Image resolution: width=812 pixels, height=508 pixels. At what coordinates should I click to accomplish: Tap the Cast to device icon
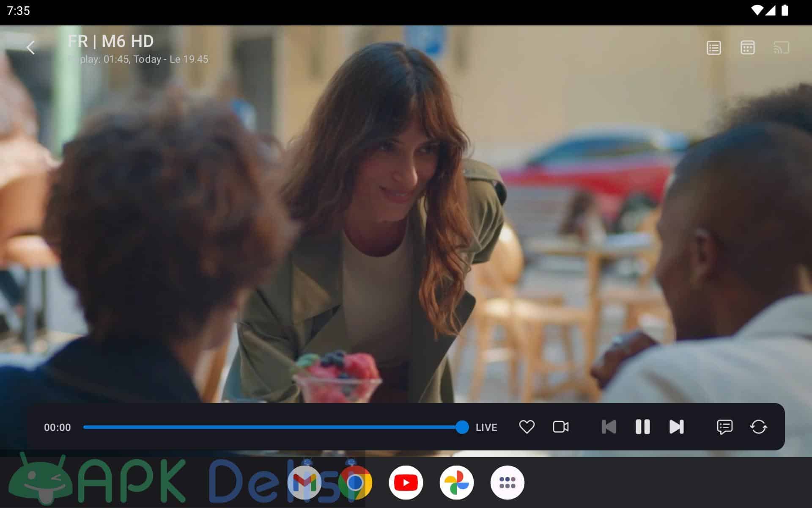[x=781, y=47]
